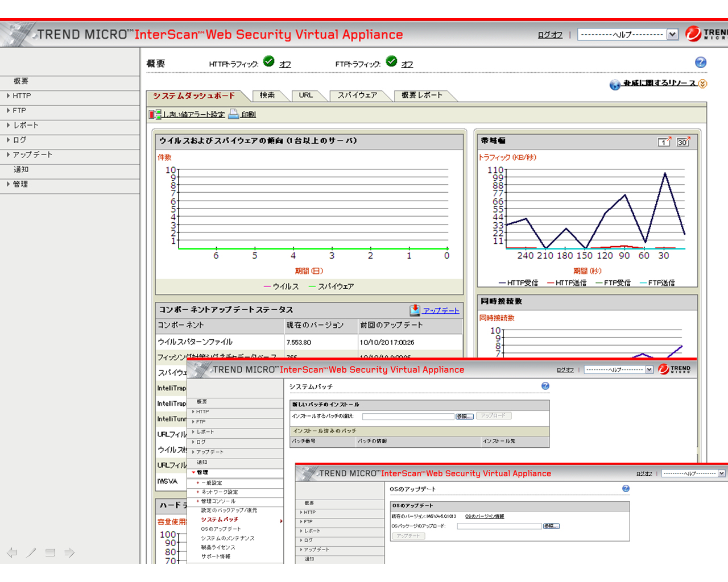Screen dimensions: 728x582
Task: Switch to the 概要レポート tab
Action: 422,95
